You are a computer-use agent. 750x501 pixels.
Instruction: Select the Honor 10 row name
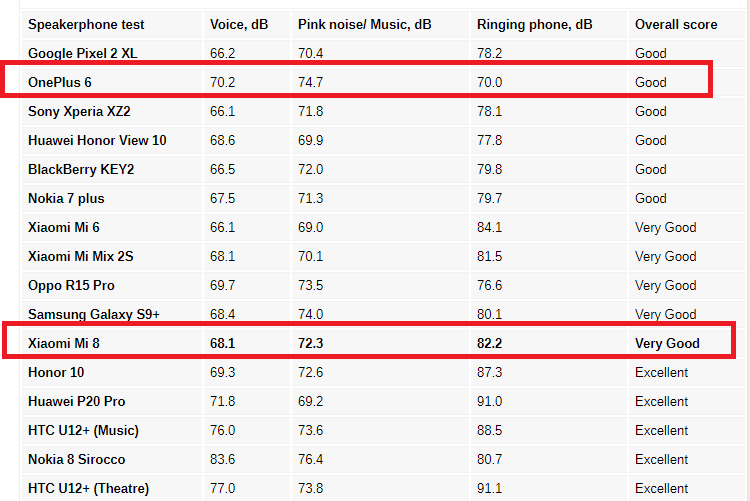[56, 372]
